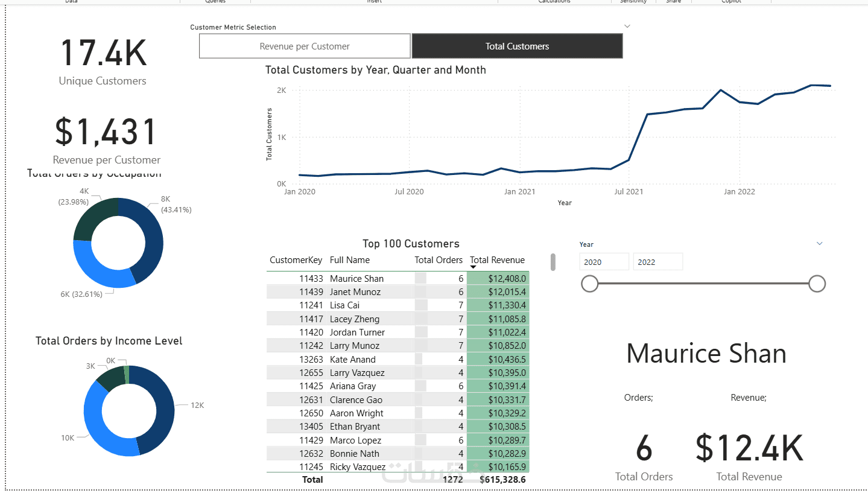Viewport: 868px width, 493px height.
Task: Click the Total Revenue sort arrow indicator
Action: (474, 267)
